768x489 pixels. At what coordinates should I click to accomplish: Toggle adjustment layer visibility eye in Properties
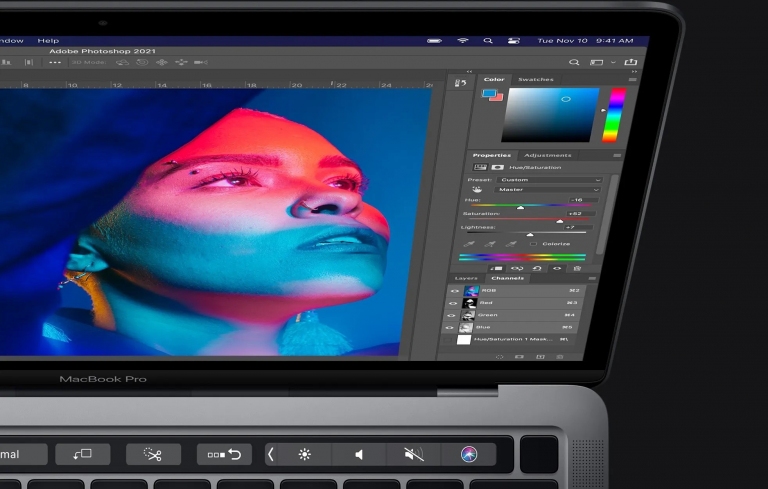pos(557,269)
